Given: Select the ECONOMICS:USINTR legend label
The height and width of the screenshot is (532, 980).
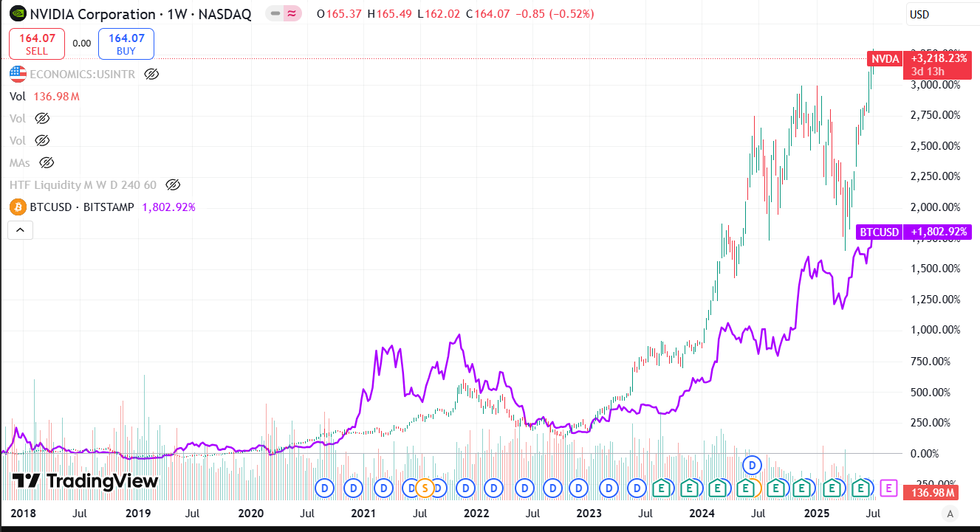Looking at the screenshot, I should point(83,74).
